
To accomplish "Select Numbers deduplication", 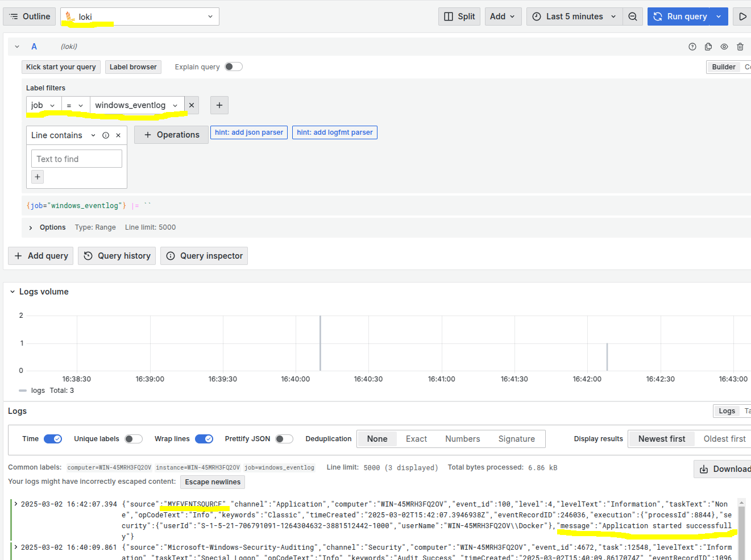I will coord(463,439).
